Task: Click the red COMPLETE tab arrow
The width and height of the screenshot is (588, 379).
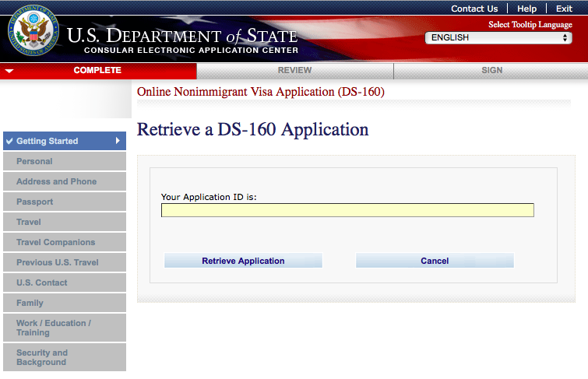Action: pos(9,71)
